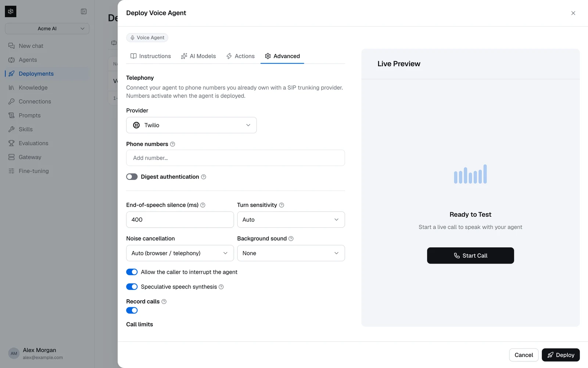Image resolution: width=588 pixels, height=368 pixels.
Task: Click the Prompts icon in sidebar
Action: click(11, 116)
